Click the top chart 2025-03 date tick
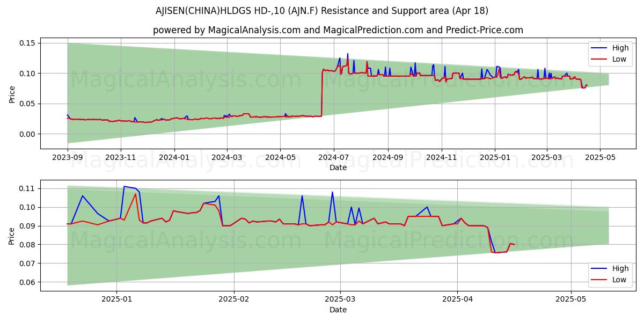The image size is (644, 322). click(546, 159)
